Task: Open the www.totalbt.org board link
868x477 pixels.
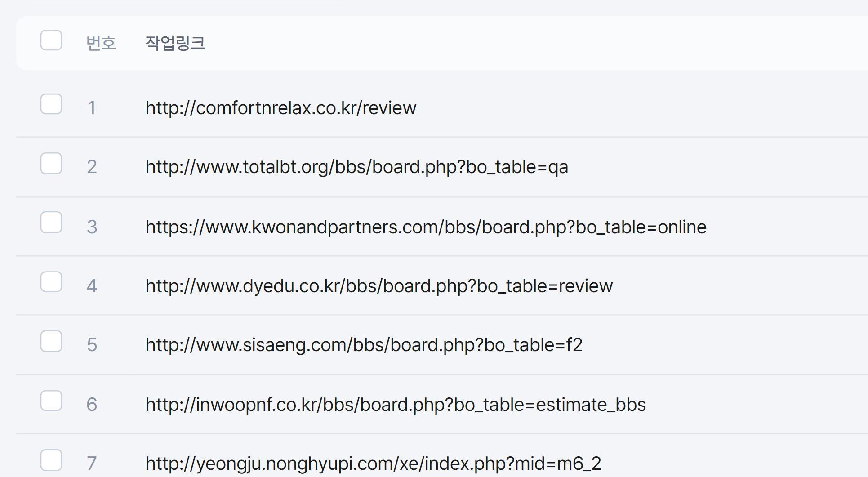Action: click(357, 167)
